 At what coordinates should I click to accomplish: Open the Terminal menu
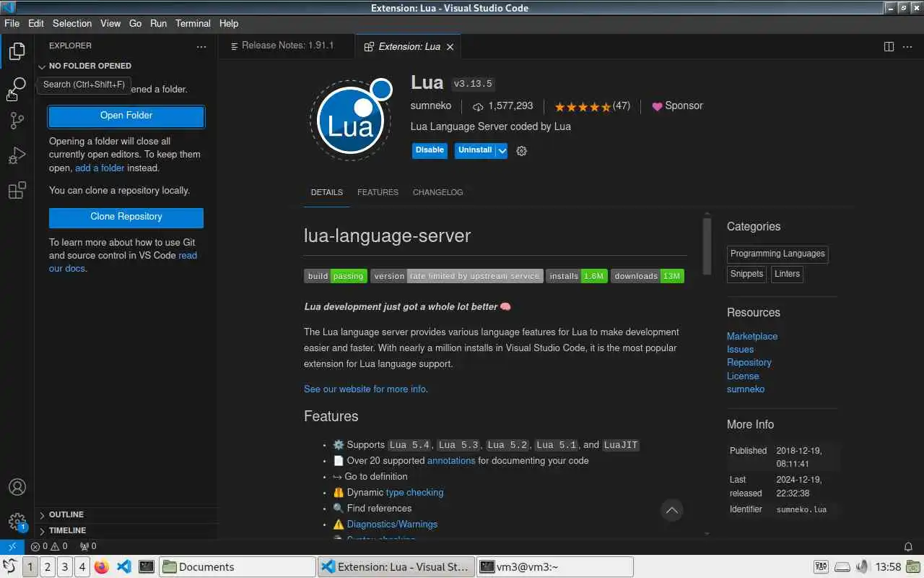click(193, 23)
